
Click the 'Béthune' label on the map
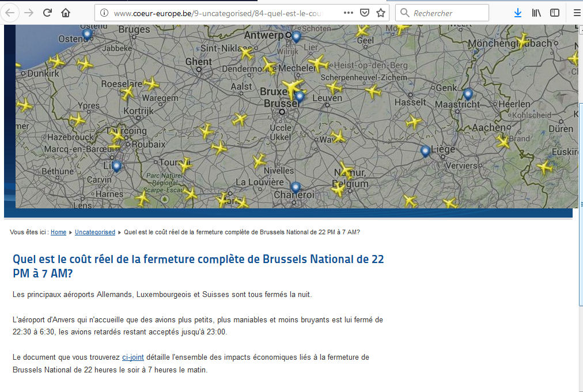point(58,172)
